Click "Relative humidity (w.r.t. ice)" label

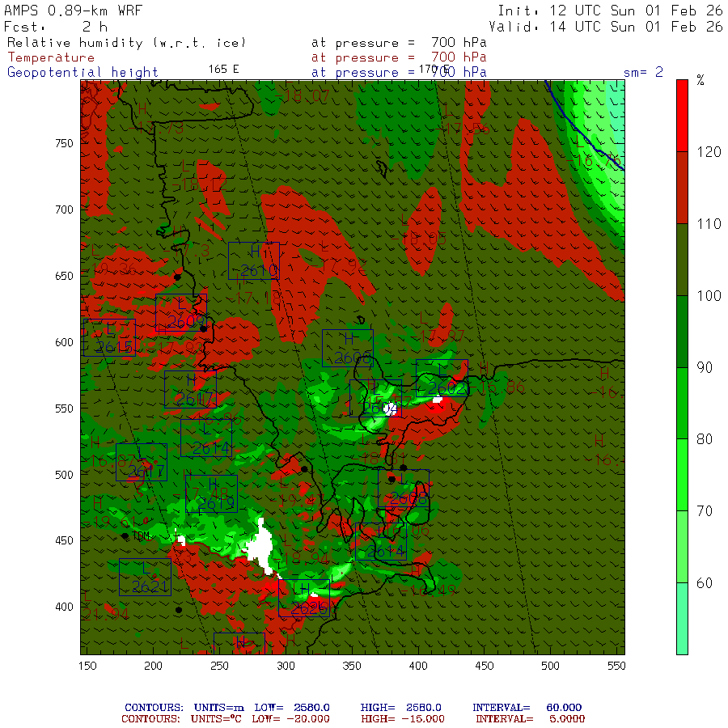coord(126,43)
